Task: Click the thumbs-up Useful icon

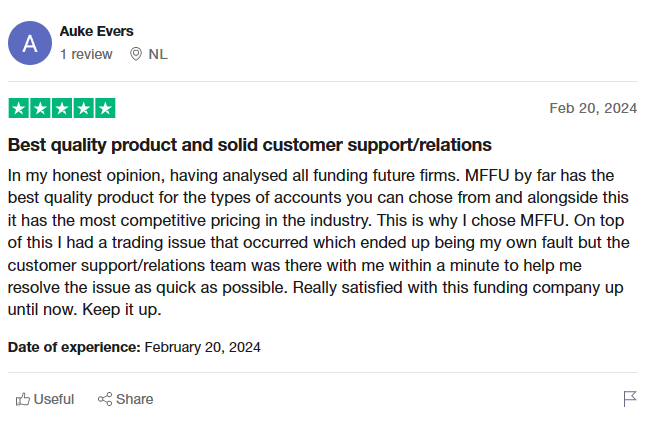Action: (23, 399)
